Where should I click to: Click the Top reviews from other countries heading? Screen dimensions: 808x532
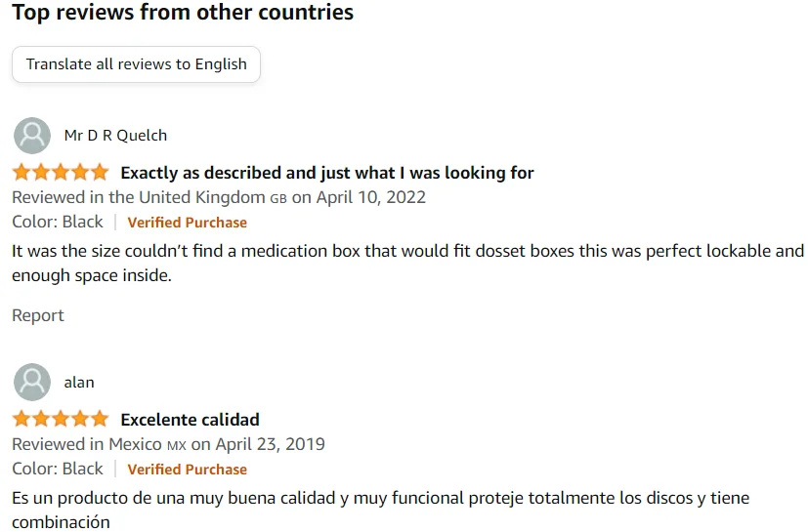coord(183,14)
